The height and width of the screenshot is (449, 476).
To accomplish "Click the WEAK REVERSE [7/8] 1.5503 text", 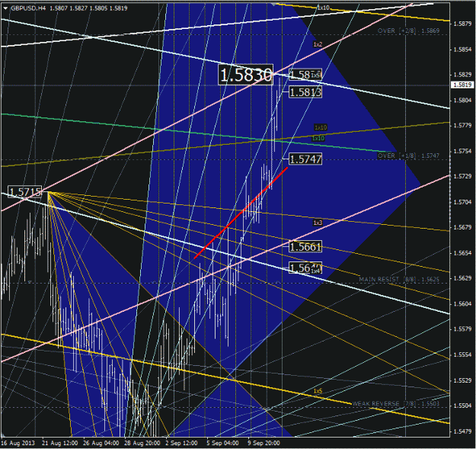I will point(395,403).
